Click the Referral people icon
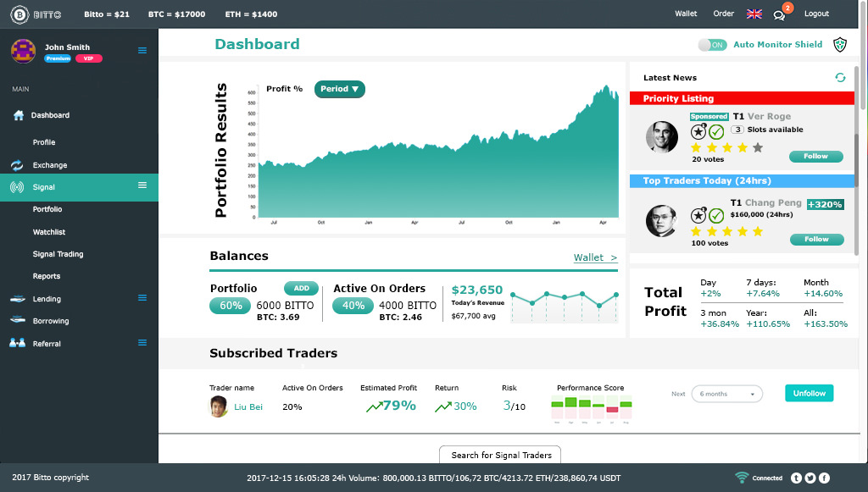This screenshot has width=868, height=492. click(17, 343)
